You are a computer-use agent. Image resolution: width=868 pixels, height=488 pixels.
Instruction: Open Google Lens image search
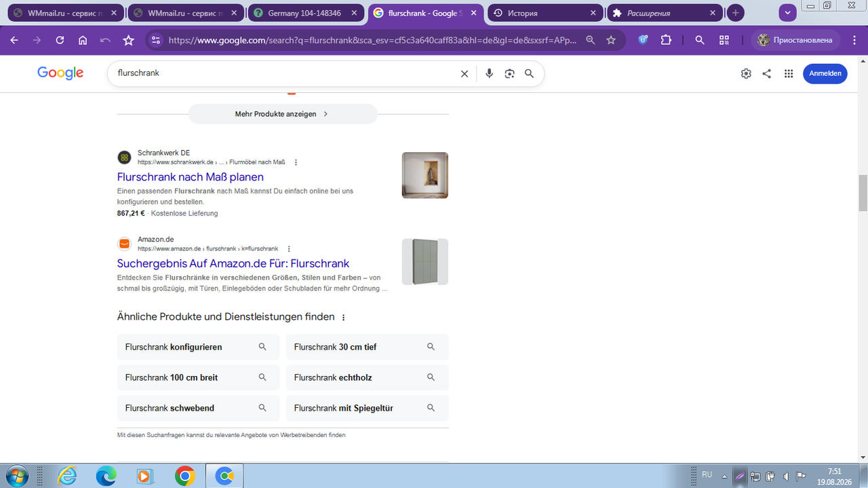509,74
